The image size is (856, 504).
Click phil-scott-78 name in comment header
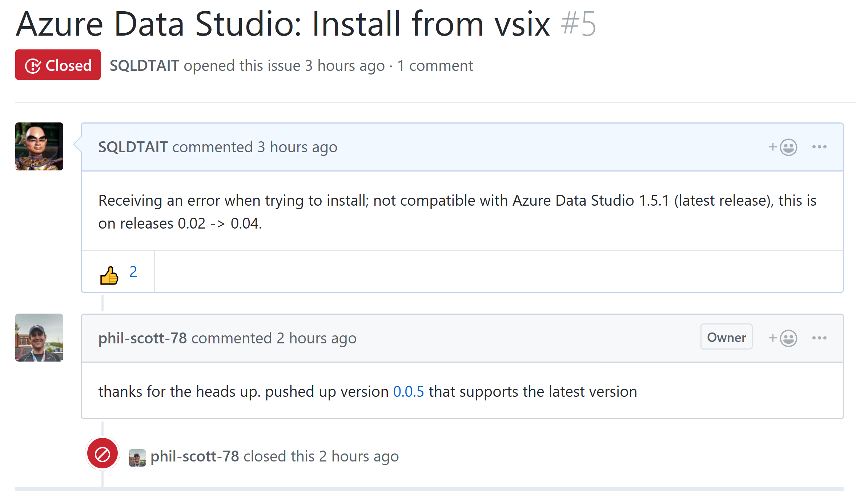pos(142,338)
